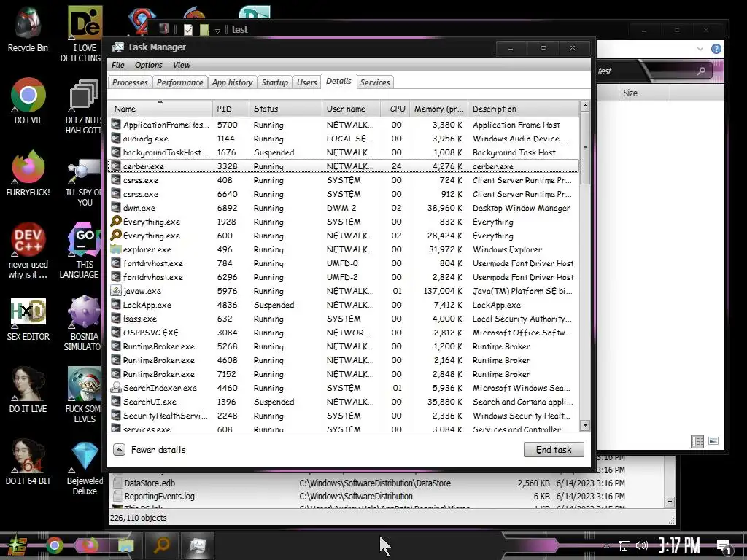Viewport: 747px width, 560px height.
Task: Open the Recycle Bin desktop icon
Action: 28,29
